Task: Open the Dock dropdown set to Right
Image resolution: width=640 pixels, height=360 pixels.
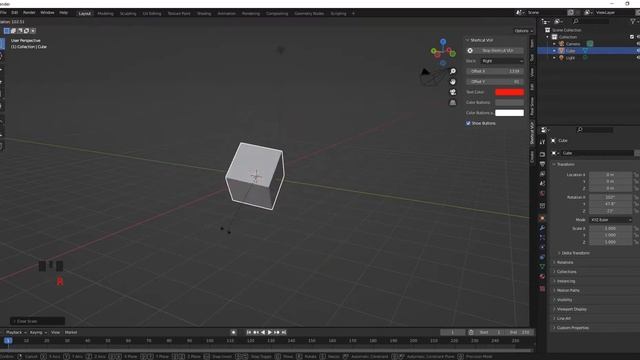Action: coord(502,61)
